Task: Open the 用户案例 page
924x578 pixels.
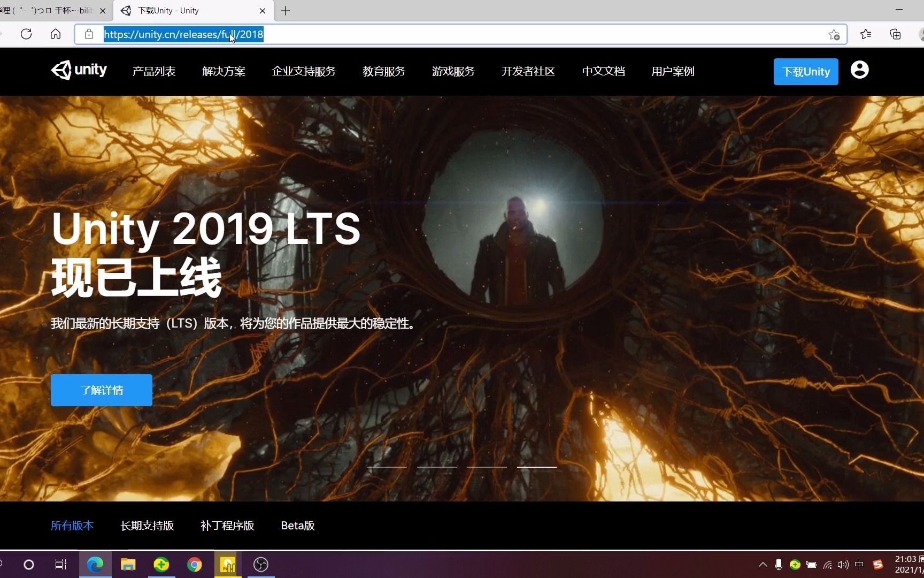Action: pyautogui.click(x=673, y=71)
